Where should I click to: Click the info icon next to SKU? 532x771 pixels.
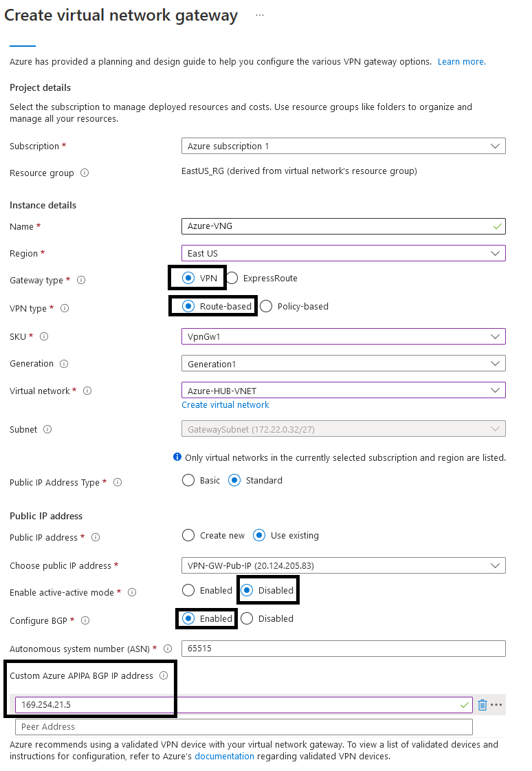(44, 336)
